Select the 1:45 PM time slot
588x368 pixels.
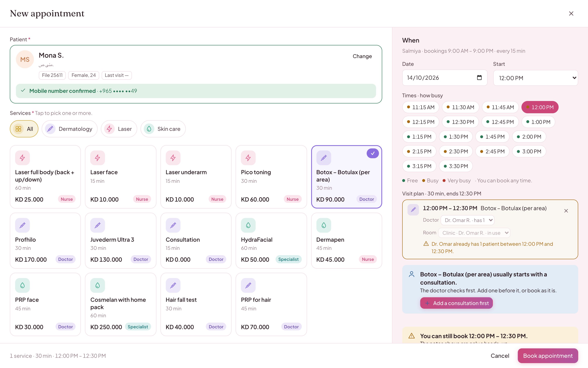tap(492, 137)
